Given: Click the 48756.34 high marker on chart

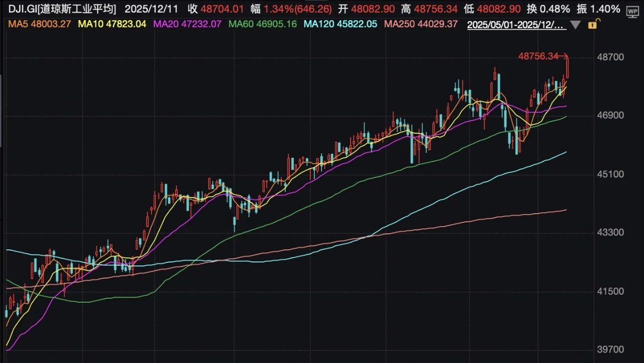Looking at the screenshot, I should click(538, 56).
